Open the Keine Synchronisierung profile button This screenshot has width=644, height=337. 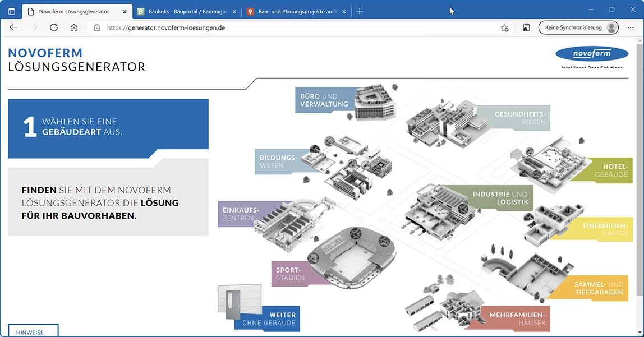point(578,27)
